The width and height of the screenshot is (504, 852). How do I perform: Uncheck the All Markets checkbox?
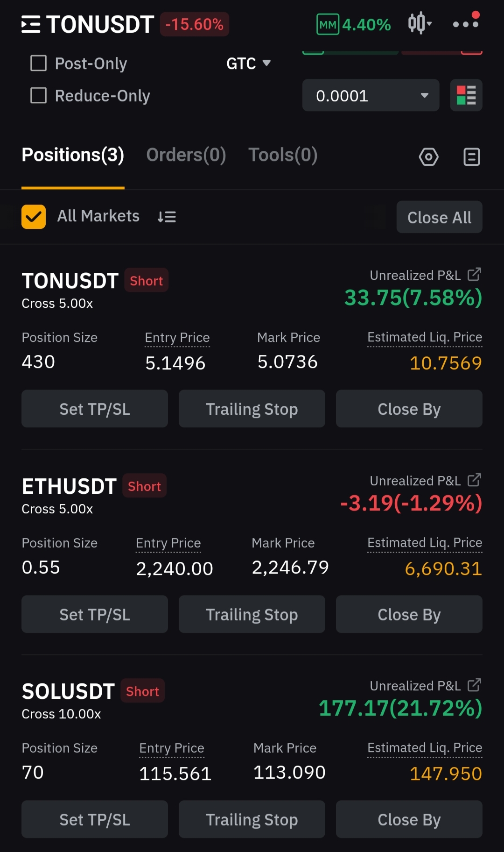[34, 217]
